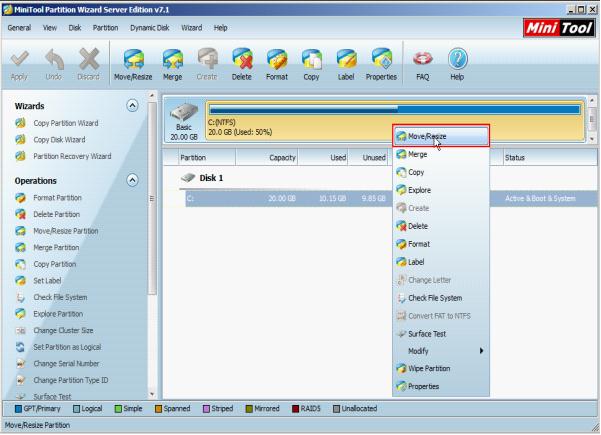Image resolution: width=601 pixels, height=435 pixels.
Task: Expand the Modify submenu arrow
Action: pyautogui.click(x=481, y=351)
